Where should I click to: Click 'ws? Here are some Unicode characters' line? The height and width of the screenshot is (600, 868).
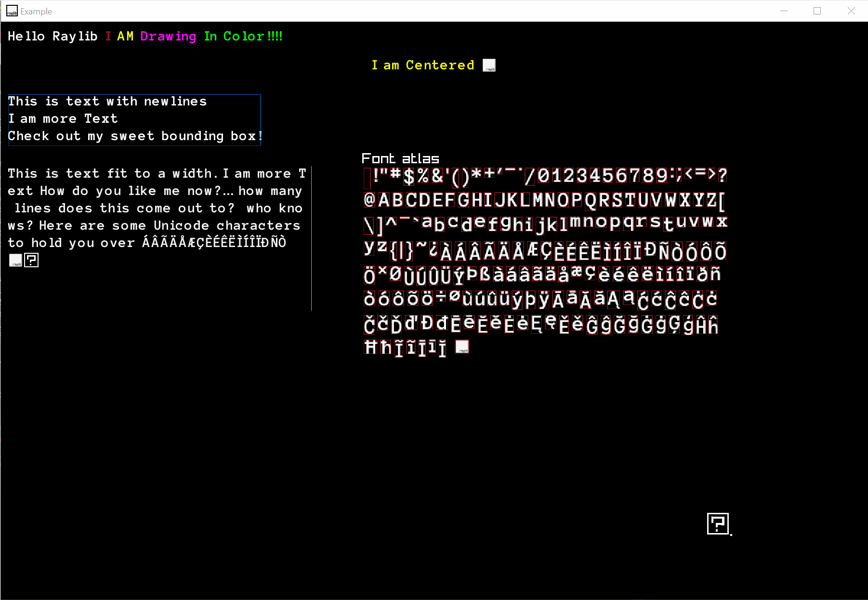[x=154, y=226]
